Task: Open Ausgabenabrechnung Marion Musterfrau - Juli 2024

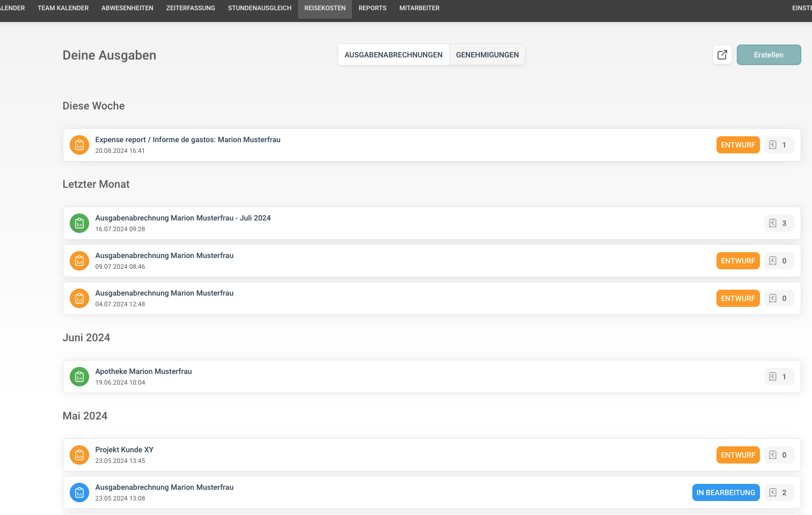Action: pyautogui.click(x=183, y=218)
